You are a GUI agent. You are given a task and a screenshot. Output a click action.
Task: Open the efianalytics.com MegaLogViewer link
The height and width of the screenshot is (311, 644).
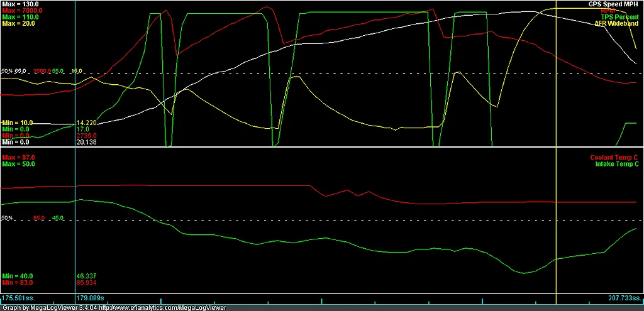[163, 308]
